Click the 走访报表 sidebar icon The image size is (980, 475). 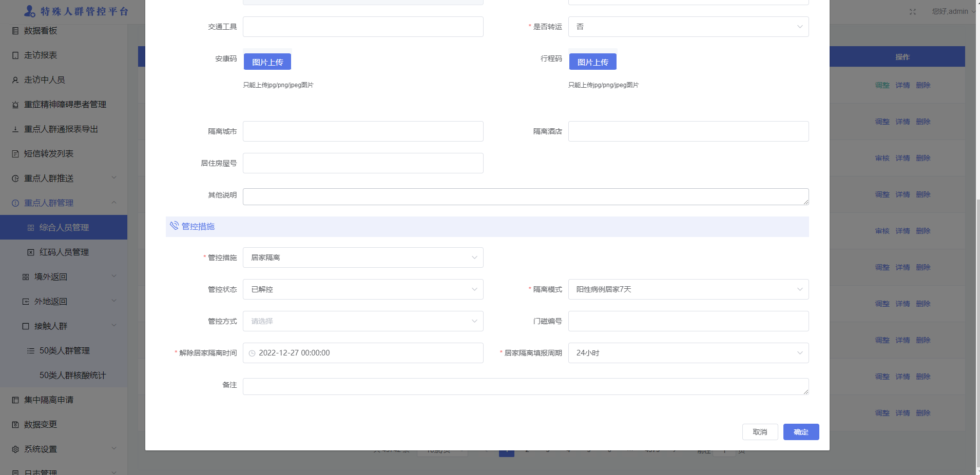(15, 55)
